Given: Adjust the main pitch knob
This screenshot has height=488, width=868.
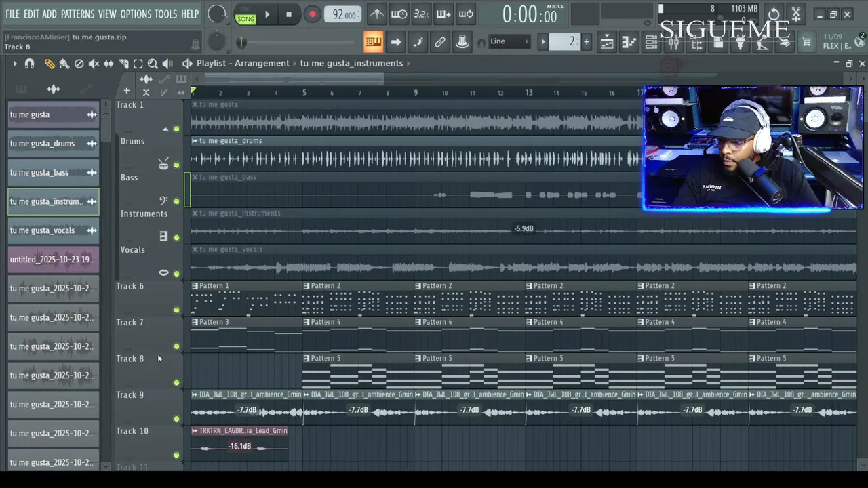Looking at the screenshot, I should 216,42.
